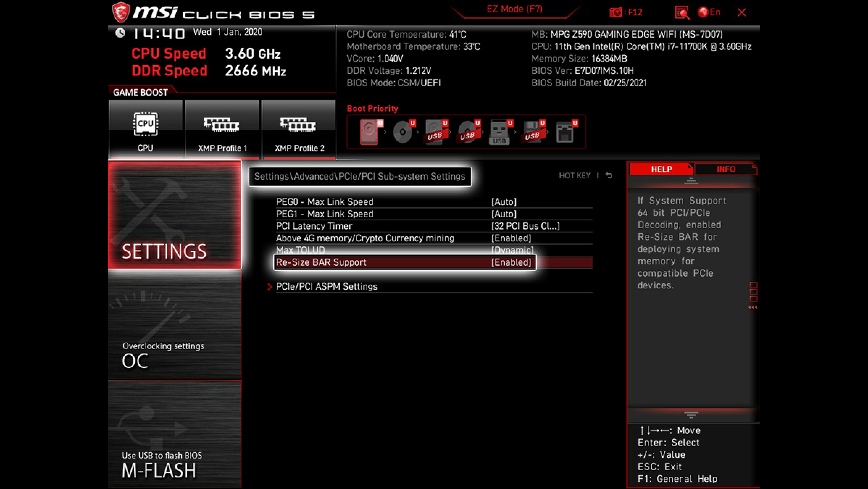This screenshot has height=489, width=868.
Task: Select the USB hard disk boot icon
Action: [x=436, y=132]
